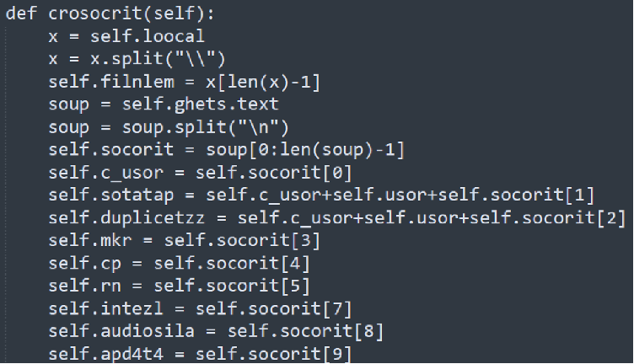The width and height of the screenshot is (634, 364).
Task: Click self.cp attribute
Action: (x=85, y=264)
